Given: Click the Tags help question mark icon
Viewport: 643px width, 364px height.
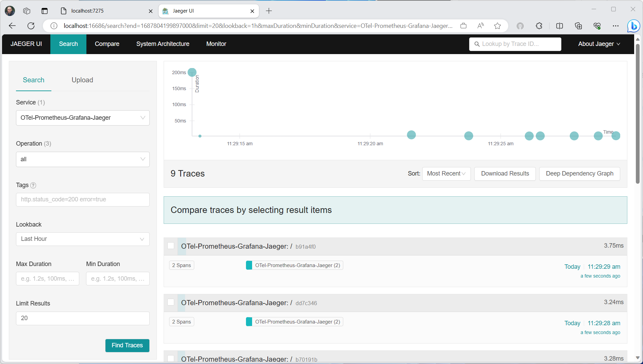Looking at the screenshot, I should (x=33, y=185).
